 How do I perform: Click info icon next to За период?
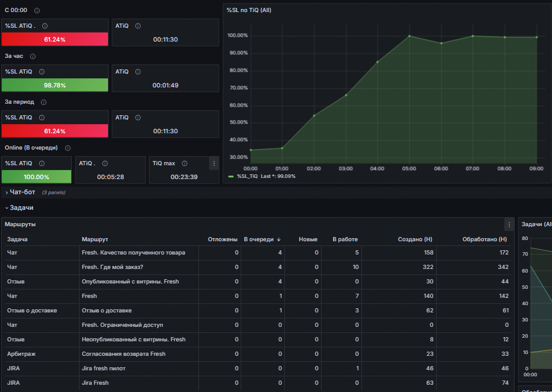43,103
